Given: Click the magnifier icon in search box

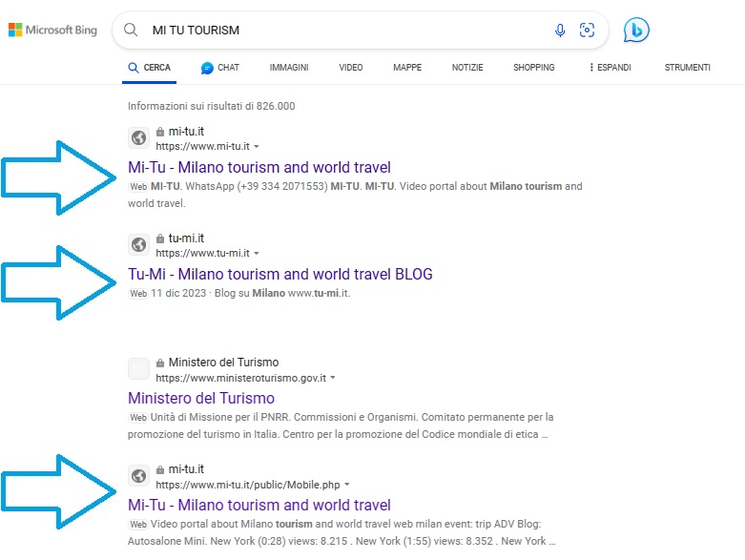Looking at the screenshot, I should click(131, 30).
